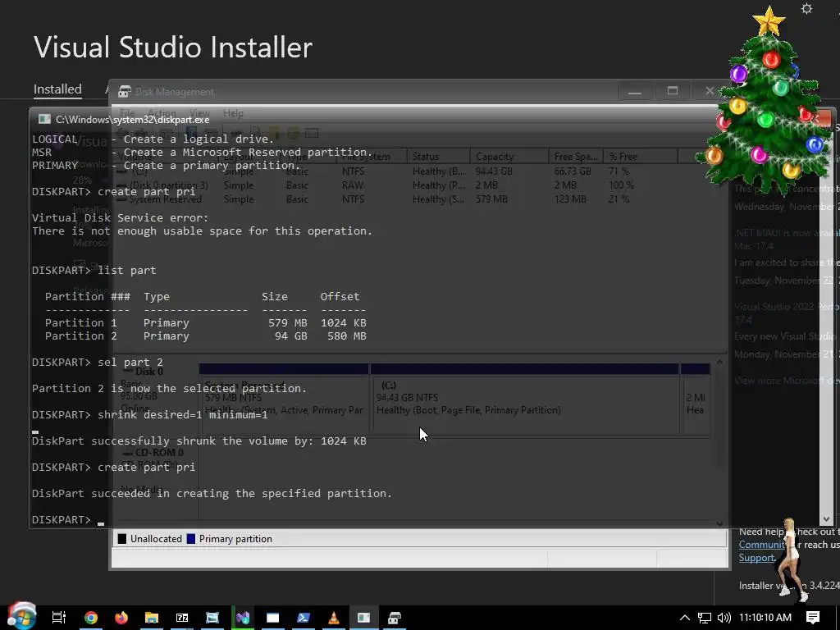This screenshot has height=630, width=840.
Task: Launch Google Chrome from the taskbar
Action: pos(91,618)
